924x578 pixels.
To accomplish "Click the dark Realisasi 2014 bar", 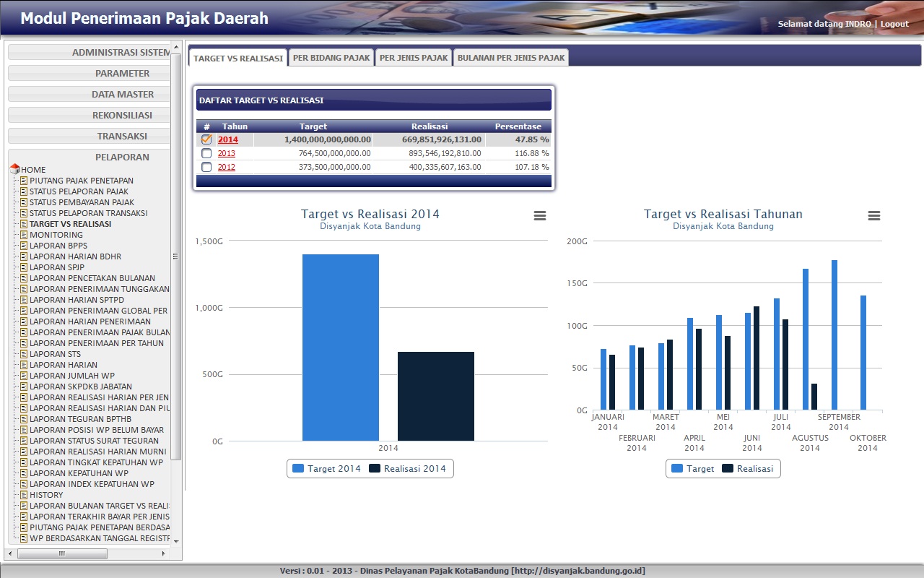I will [436, 396].
